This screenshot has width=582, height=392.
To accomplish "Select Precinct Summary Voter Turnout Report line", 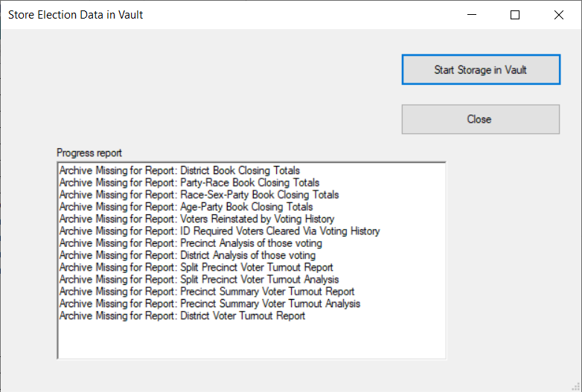I will (x=207, y=292).
